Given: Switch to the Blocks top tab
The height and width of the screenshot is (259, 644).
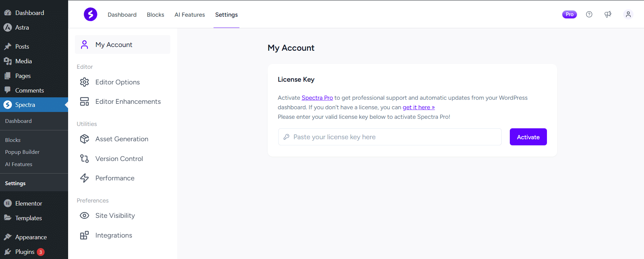Looking at the screenshot, I should (155, 15).
